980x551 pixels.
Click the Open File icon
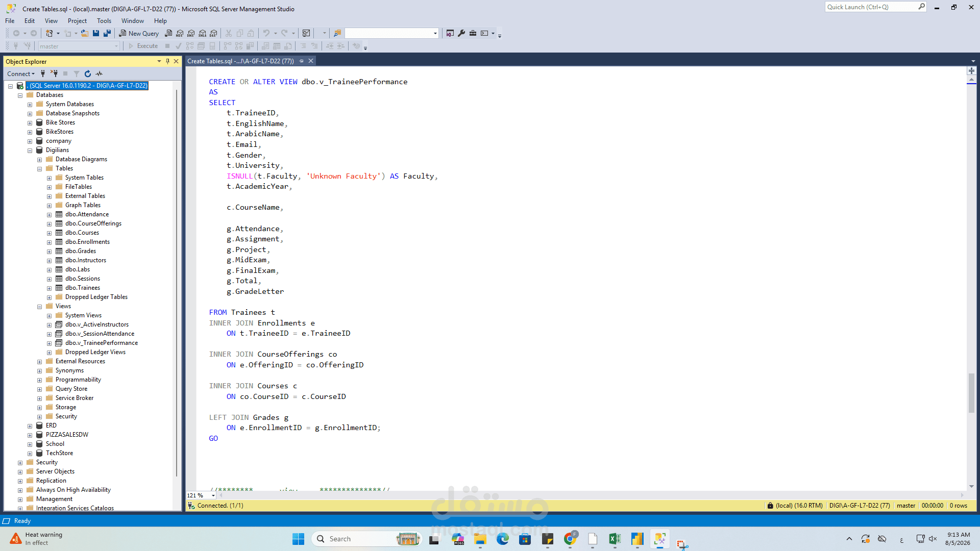[85, 33]
